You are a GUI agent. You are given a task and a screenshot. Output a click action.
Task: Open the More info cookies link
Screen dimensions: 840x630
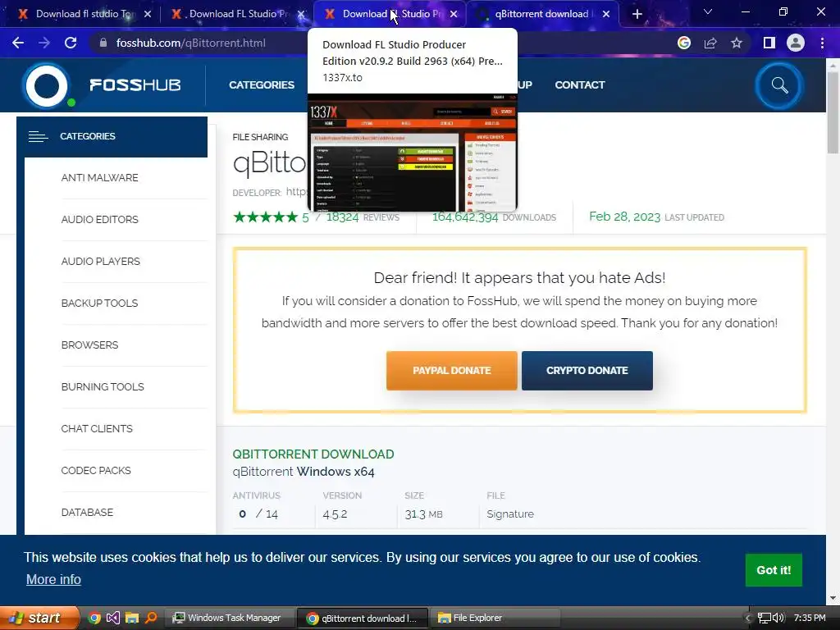53,580
